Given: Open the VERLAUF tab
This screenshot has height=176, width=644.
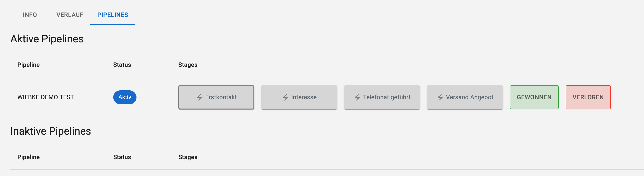Looking at the screenshot, I should [70, 15].
